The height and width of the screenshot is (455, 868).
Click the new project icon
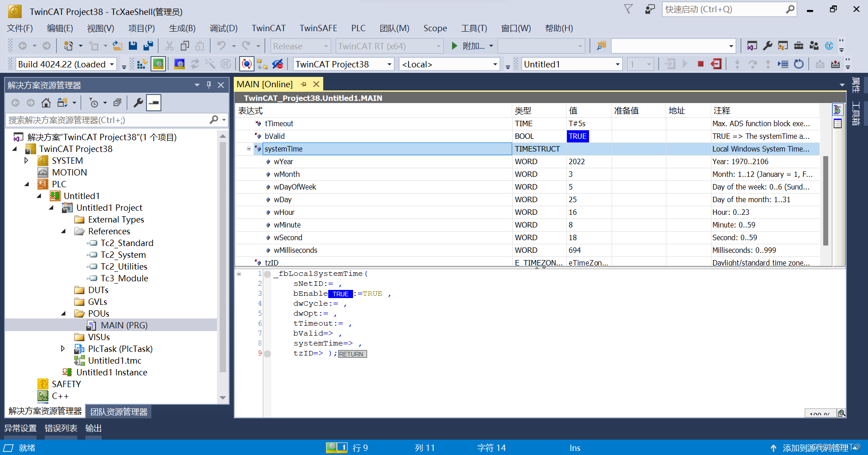pyautogui.click(x=68, y=46)
